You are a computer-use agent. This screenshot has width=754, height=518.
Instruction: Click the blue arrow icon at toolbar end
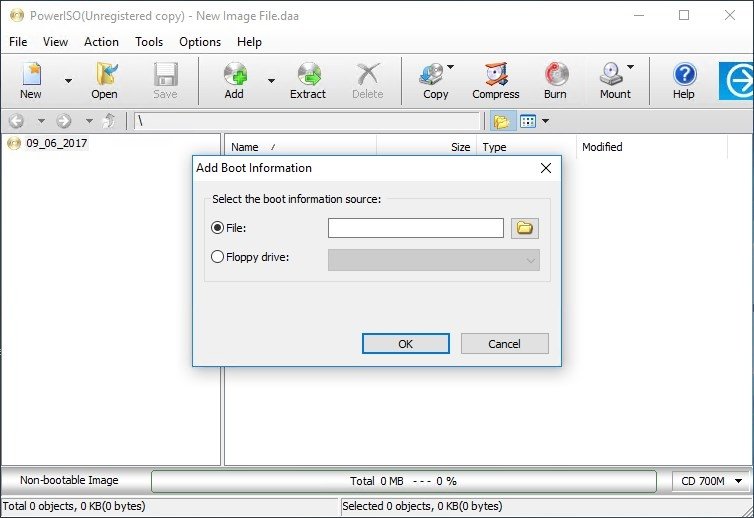tap(736, 81)
